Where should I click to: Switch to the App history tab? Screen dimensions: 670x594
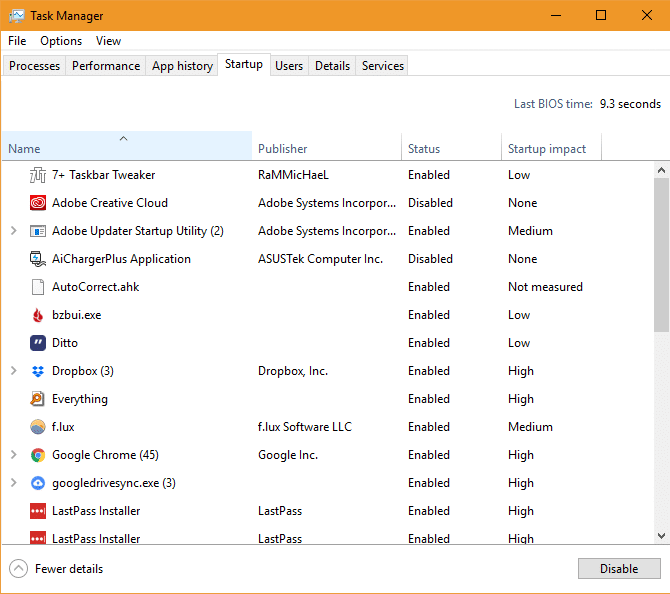(x=182, y=66)
